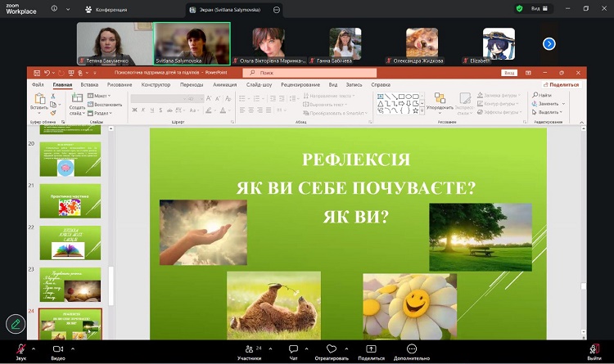Viewport: 614px width, 364px height.
Task: Expand video options arrow beside Видео
Action: pyautogui.click(x=73, y=347)
